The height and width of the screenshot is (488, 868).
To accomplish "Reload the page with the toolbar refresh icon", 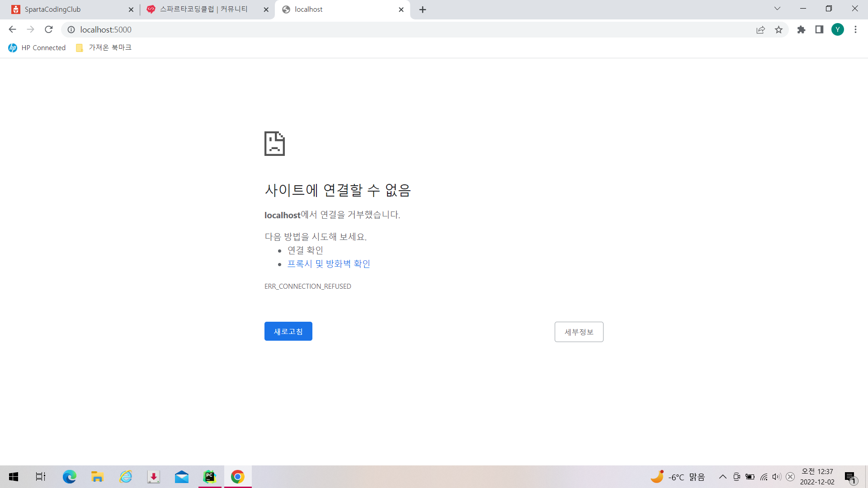I will tap(49, 29).
